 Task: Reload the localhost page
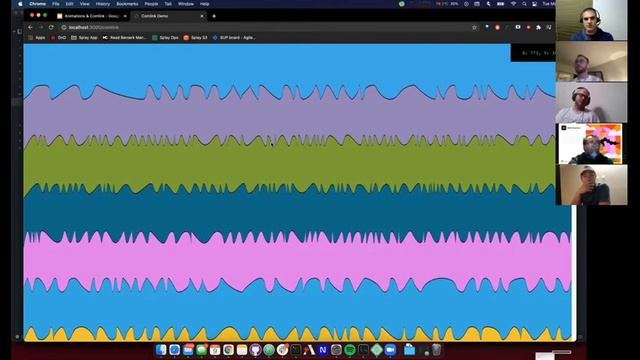[x=51, y=27]
